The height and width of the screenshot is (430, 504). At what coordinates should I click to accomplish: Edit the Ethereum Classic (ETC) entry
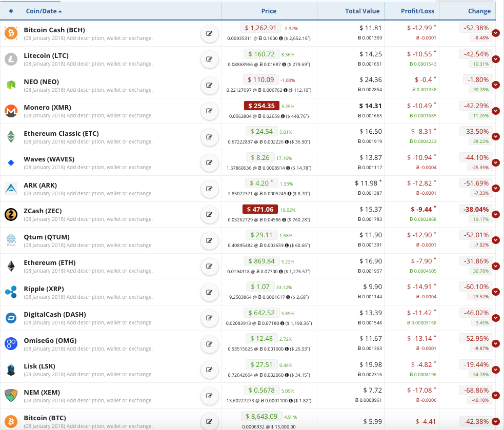click(209, 137)
